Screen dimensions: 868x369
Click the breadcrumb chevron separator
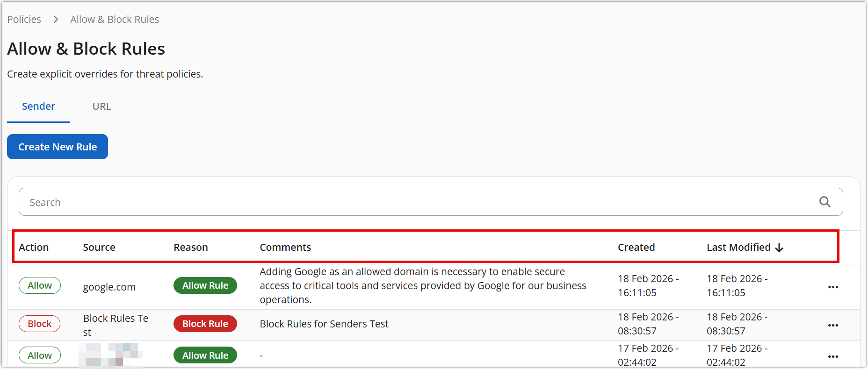(56, 20)
